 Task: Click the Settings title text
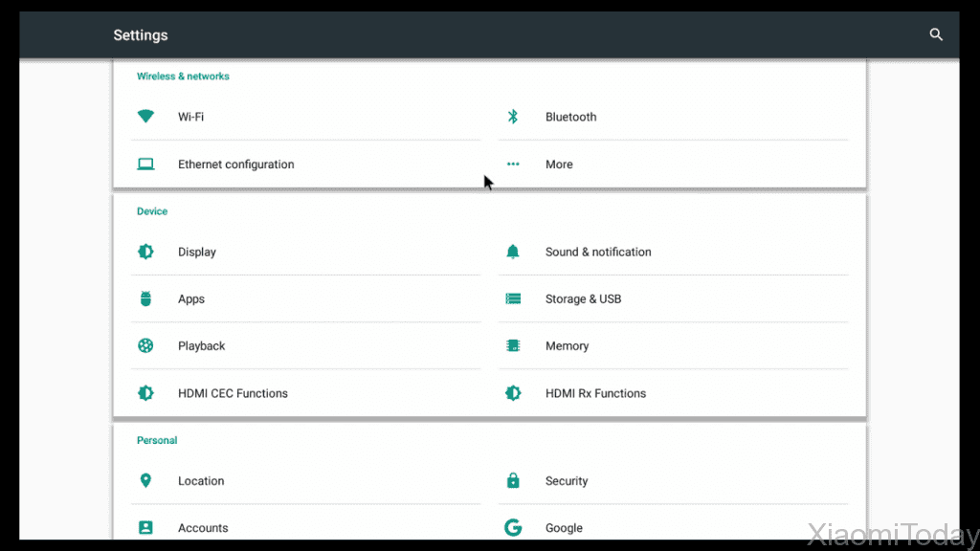click(x=141, y=35)
